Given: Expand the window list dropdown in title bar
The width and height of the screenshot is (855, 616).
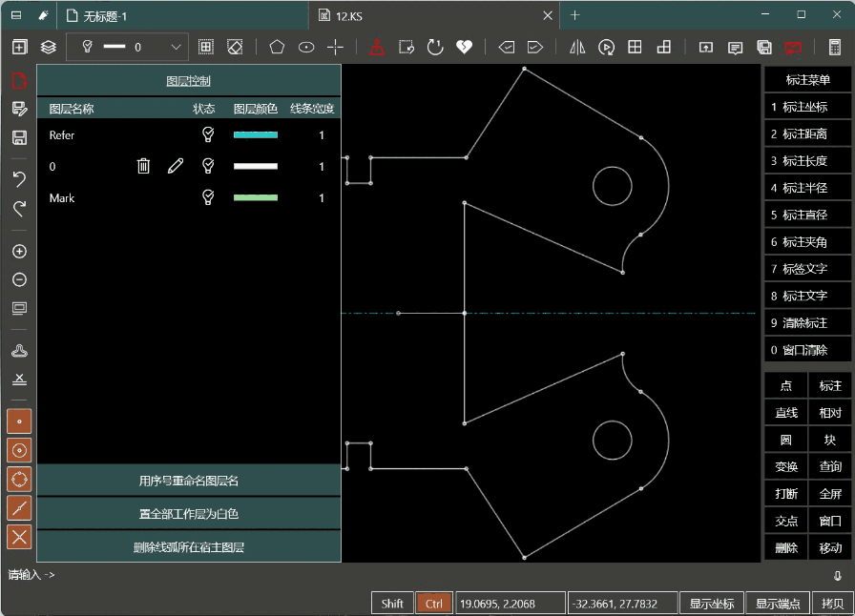Looking at the screenshot, I should click(x=16, y=15).
